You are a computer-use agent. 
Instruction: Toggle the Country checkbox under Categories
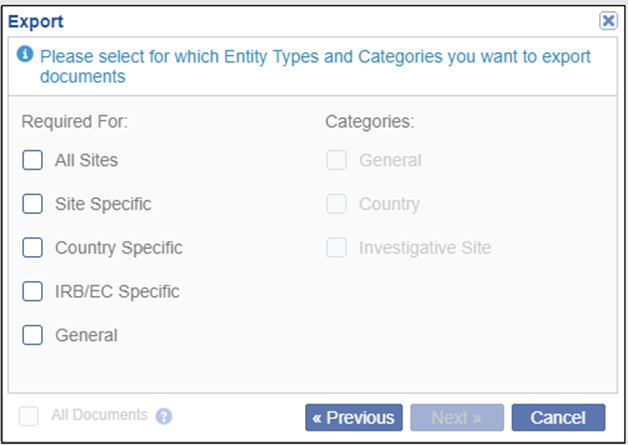[337, 204]
